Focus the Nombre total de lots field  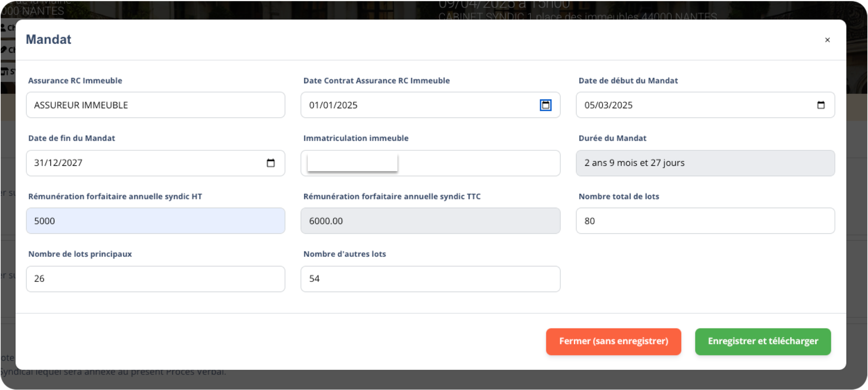705,221
